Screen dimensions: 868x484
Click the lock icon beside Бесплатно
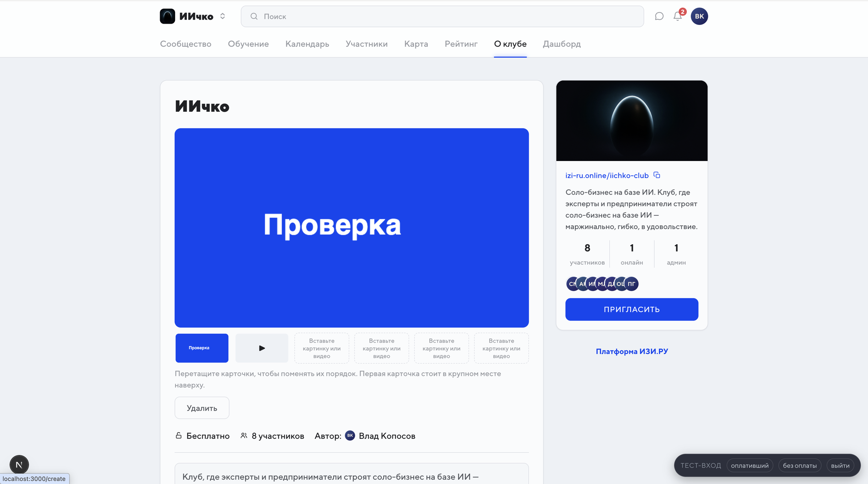coord(179,435)
